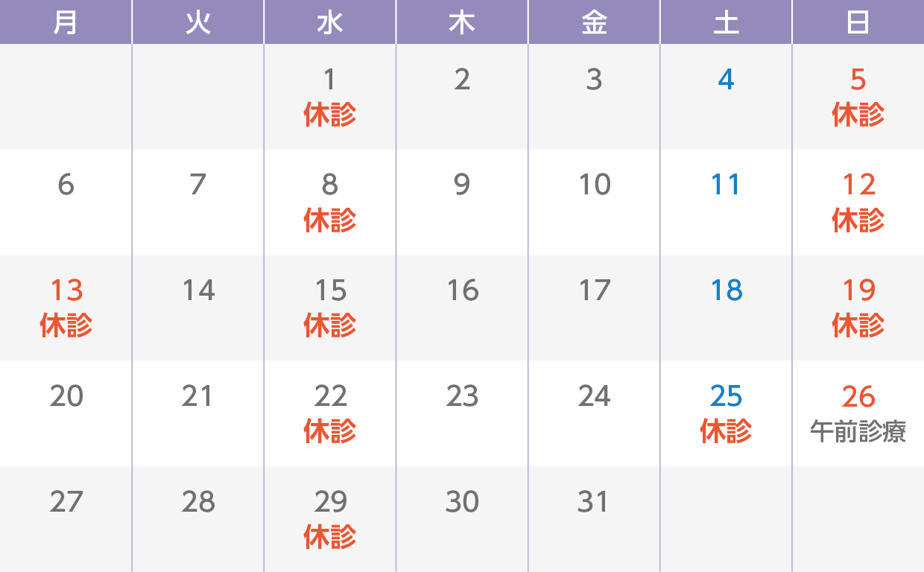The width and height of the screenshot is (924, 572).
Task: Click the 日 column header
Action: tap(858, 22)
